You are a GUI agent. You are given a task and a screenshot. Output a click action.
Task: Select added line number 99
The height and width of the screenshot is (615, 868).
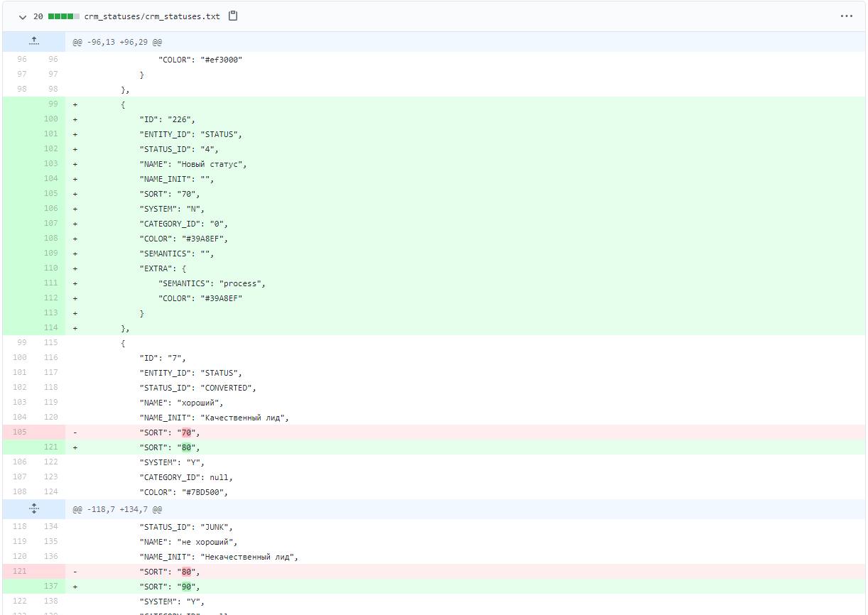click(x=50, y=104)
